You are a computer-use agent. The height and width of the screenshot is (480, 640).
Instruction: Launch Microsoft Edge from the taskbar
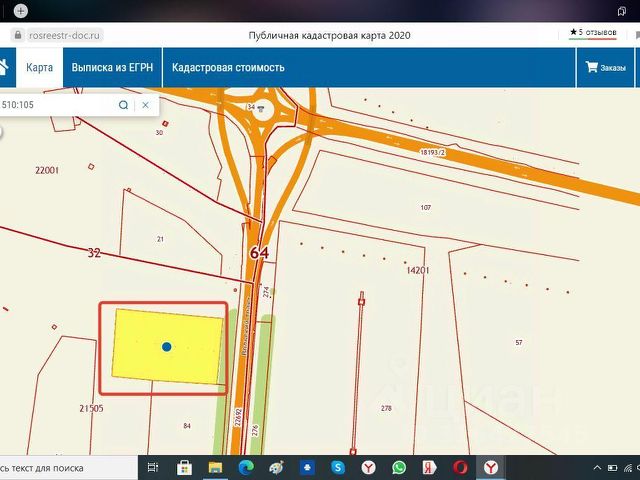(x=246, y=467)
